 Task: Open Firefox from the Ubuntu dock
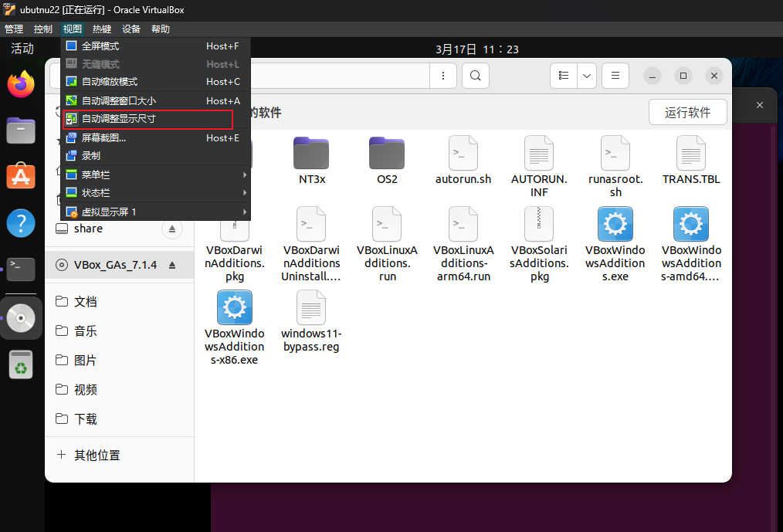click(21, 84)
